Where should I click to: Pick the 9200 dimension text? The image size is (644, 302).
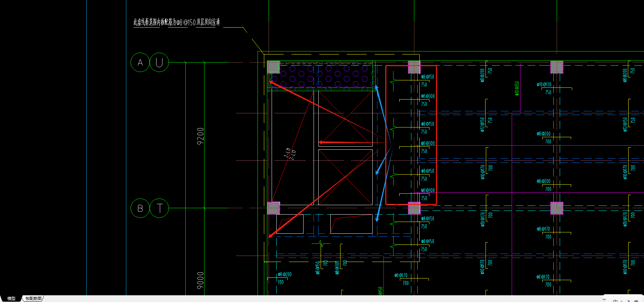coord(200,136)
